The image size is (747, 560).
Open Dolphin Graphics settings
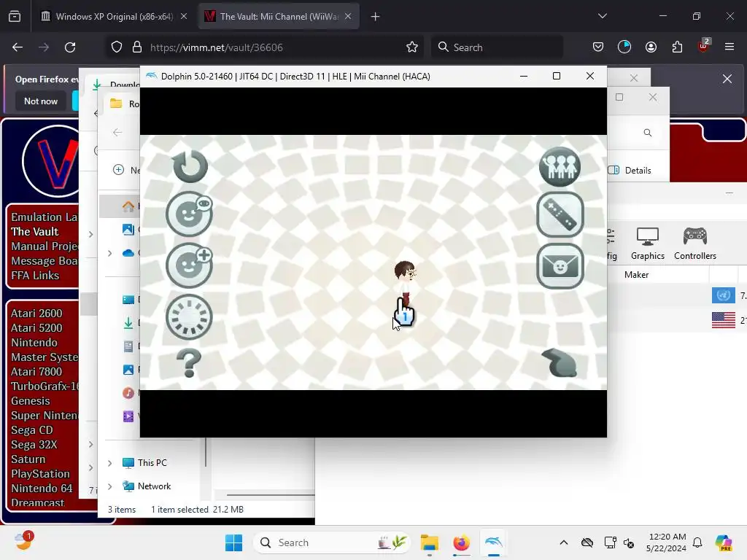click(x=648, y=244)
